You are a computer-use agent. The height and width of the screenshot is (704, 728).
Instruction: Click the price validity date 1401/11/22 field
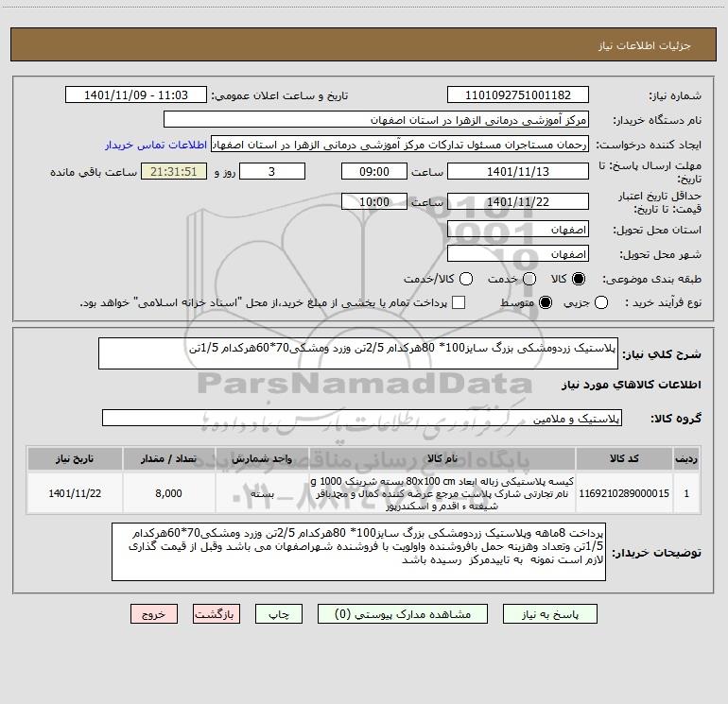click(x=518, y=201)
